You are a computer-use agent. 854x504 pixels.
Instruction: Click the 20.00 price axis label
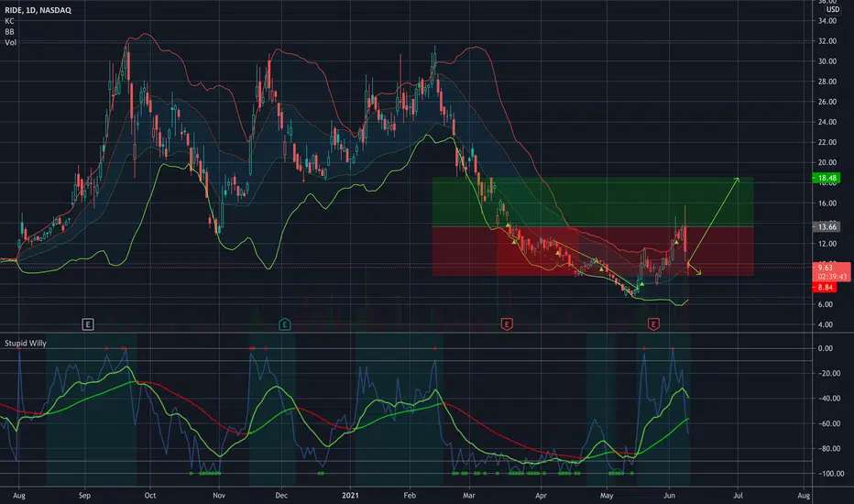(x=827, y=162)
